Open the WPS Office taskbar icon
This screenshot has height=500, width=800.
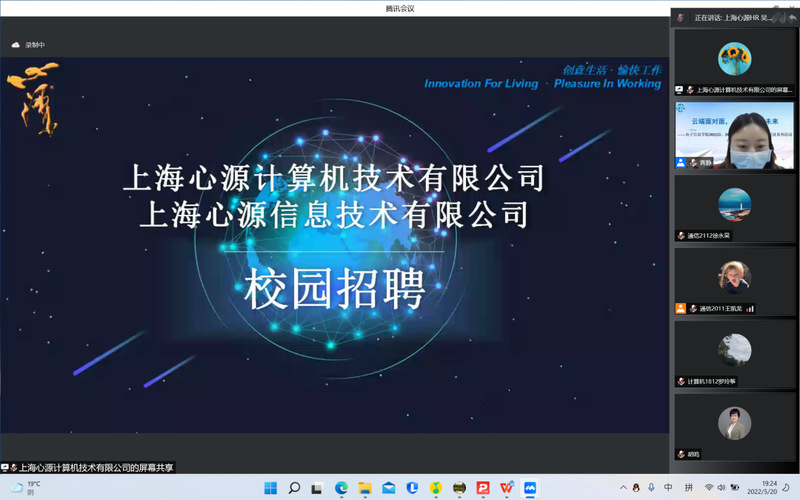(x=507, y=488)
